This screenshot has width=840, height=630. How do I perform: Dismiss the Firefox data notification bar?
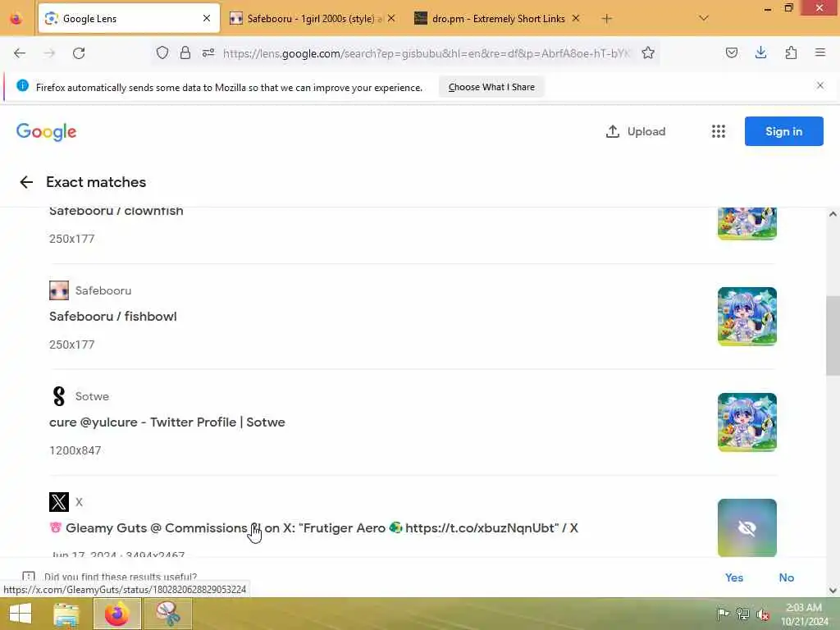click(x=820, y=85)
